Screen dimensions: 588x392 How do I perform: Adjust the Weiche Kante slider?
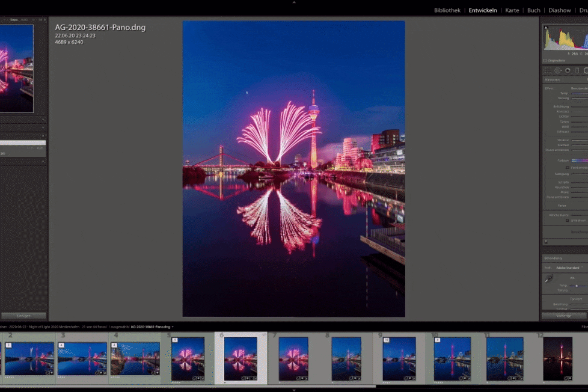click(x=580, y=215)
